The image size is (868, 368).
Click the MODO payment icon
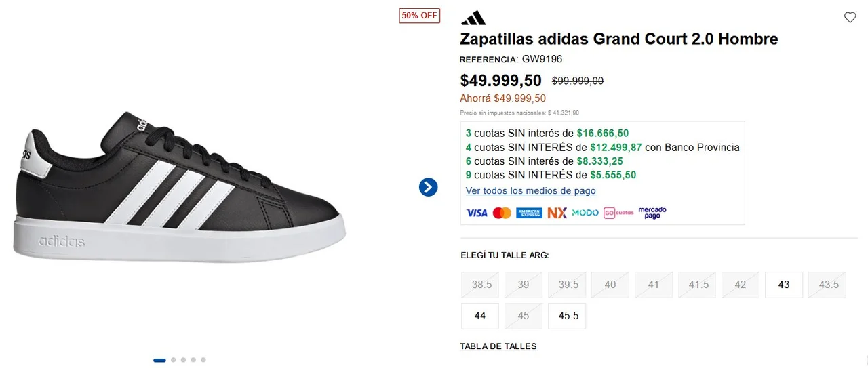[585, 213]
